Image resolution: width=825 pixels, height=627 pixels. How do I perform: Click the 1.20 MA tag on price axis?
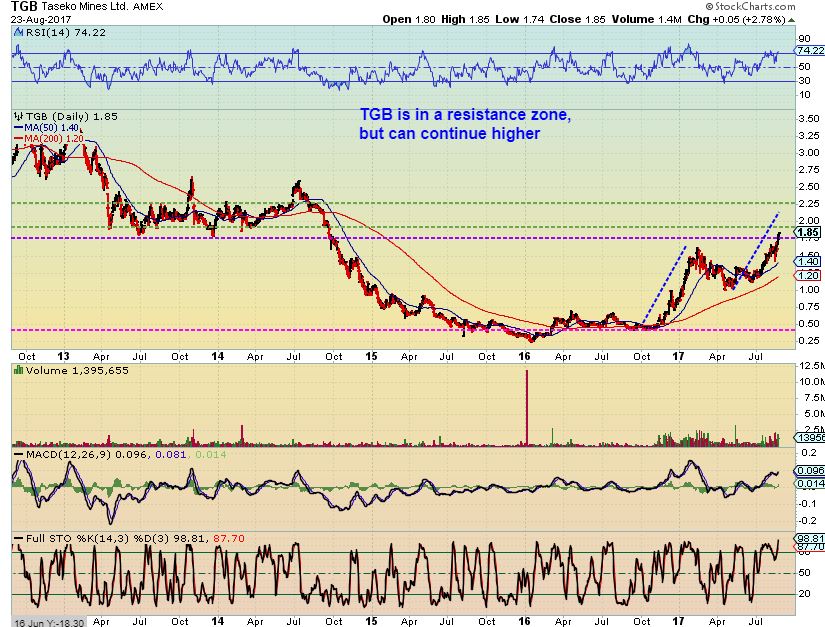pyautogui.click(x=808, y=275)
